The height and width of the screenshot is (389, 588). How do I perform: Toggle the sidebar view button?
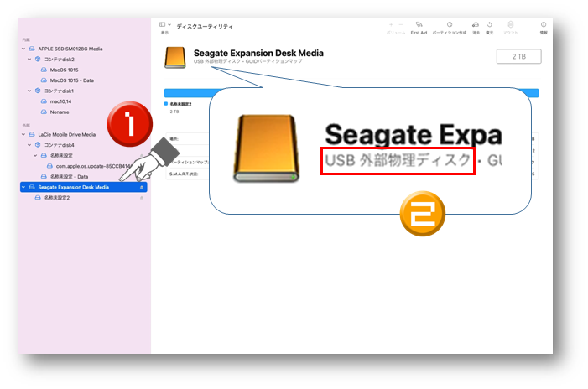pyautogui.click(x=163, y=25)
